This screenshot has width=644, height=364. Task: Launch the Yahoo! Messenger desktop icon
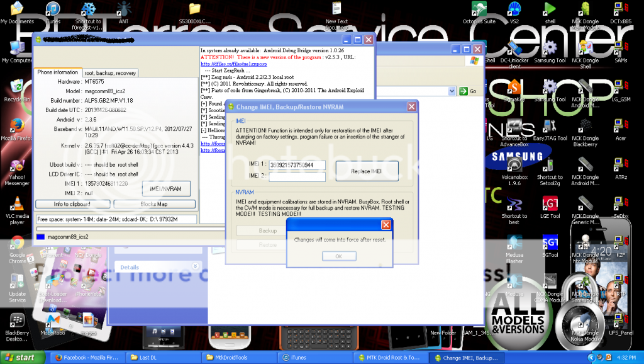click(17, 165)
